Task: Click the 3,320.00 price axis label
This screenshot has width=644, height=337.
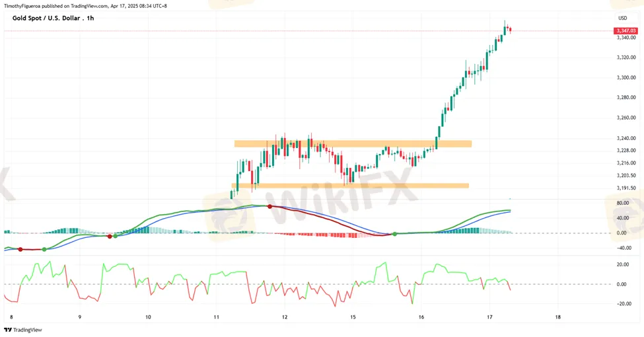Action: point(626,57)
